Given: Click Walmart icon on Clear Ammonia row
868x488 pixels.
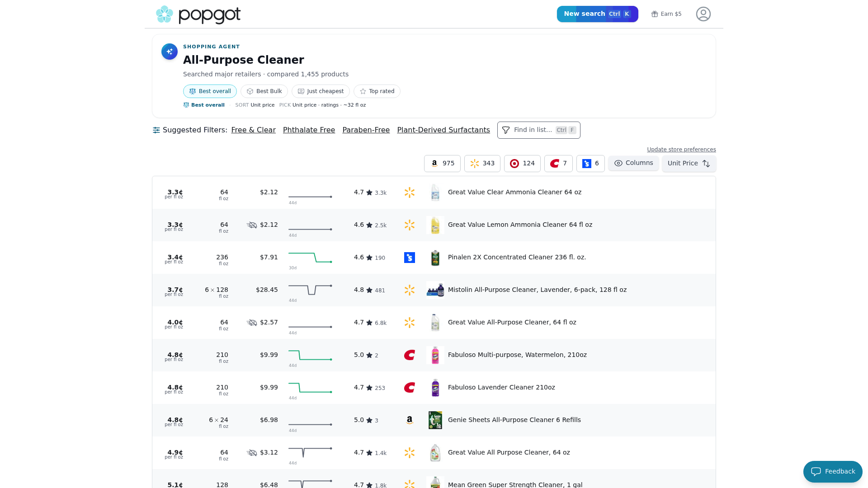Looking at the screenshot, I should coord(410,192).
